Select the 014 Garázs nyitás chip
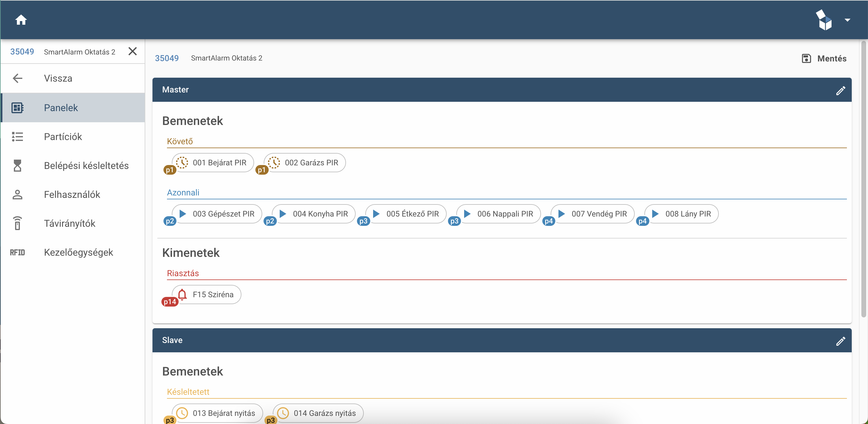The width and height of the screenshot is (868, 424). pos(318,413)
